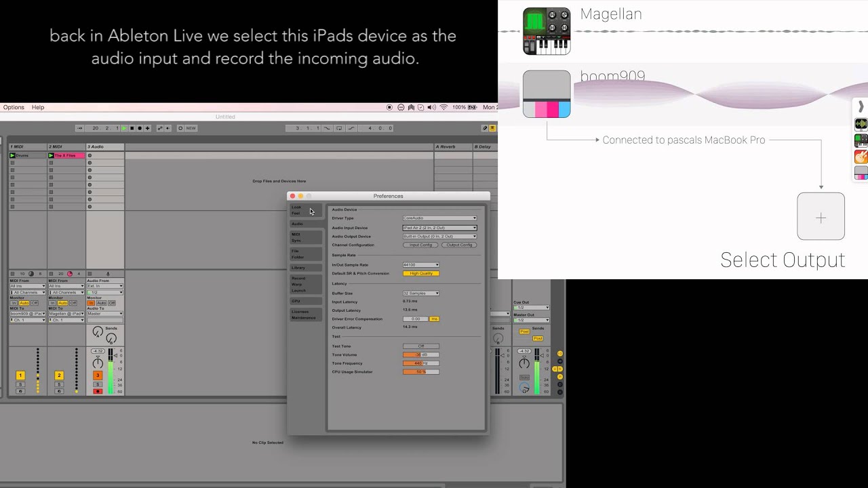This screenshot has width=868, height=488.
Task: Switch to File Folder preferences tab
Action: pyautogui.click(x=306, y=254)
